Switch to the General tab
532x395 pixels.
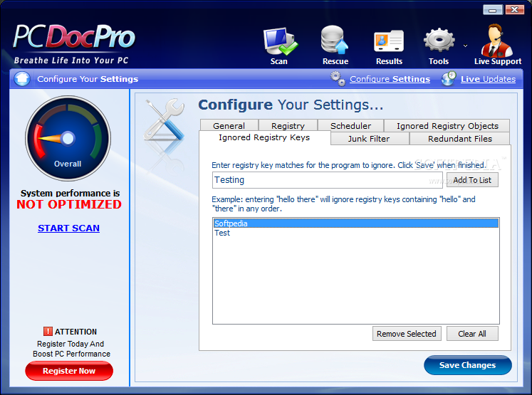click(x=229, y=125)
